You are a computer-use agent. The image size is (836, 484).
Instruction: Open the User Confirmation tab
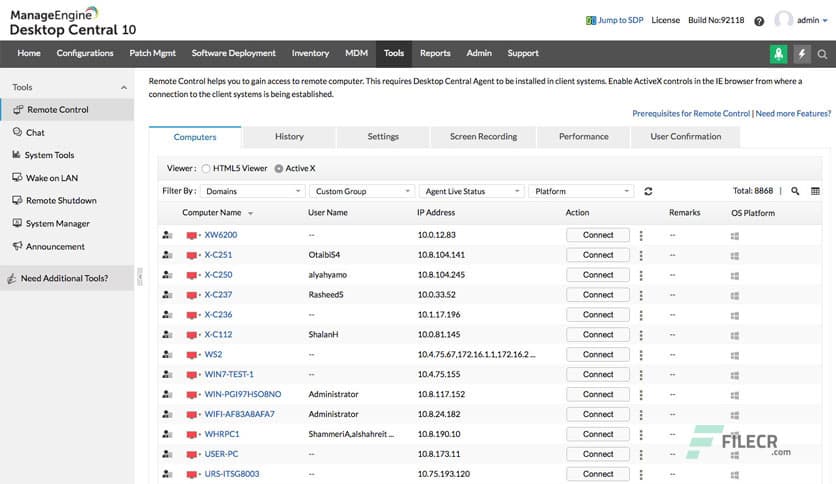pyautogui.click(x=685, y=136)
